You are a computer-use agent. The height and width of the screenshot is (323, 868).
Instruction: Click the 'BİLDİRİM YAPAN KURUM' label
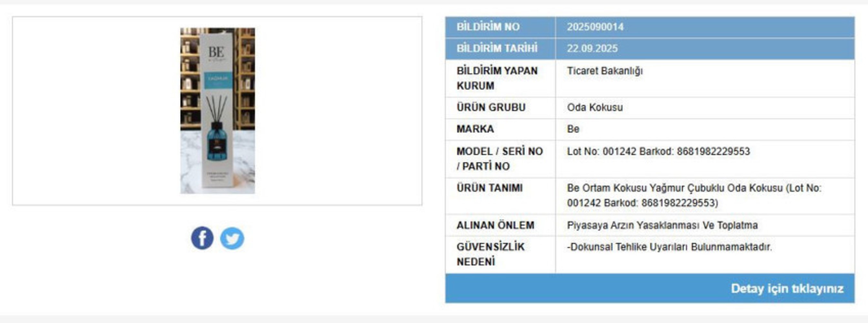[x=497, y=78]
